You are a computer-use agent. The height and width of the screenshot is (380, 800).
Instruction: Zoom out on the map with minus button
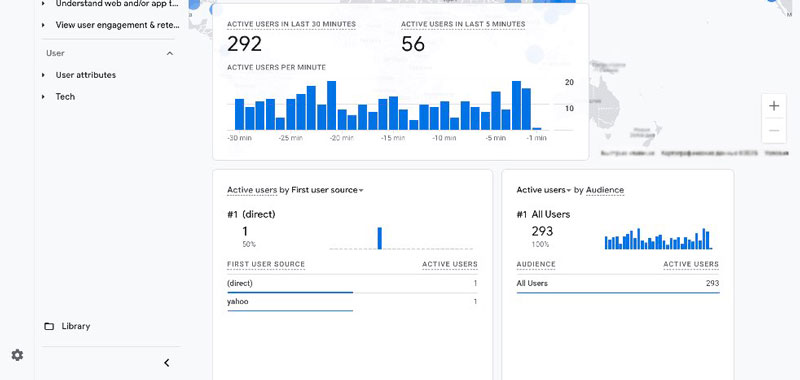coord(774,131)
